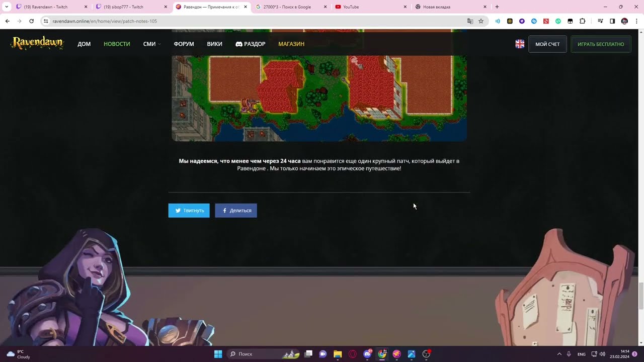
Task: Go to the ФОРУМ page
Action: pyautogui.click(x=184, y=44)
